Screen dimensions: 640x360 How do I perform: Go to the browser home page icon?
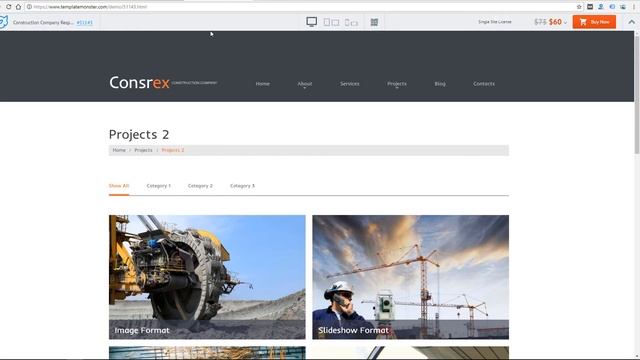point(18,7)
